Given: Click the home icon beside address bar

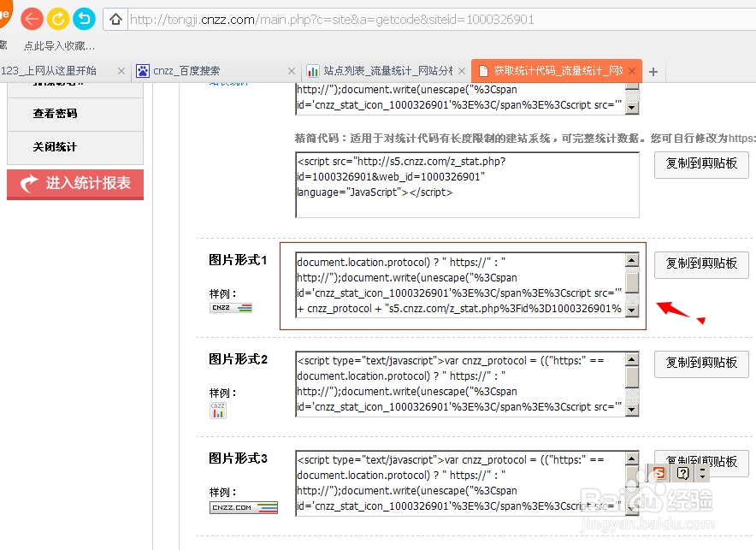Looking at the screenshot, I should pyautogui.click(x=115, y=20).
